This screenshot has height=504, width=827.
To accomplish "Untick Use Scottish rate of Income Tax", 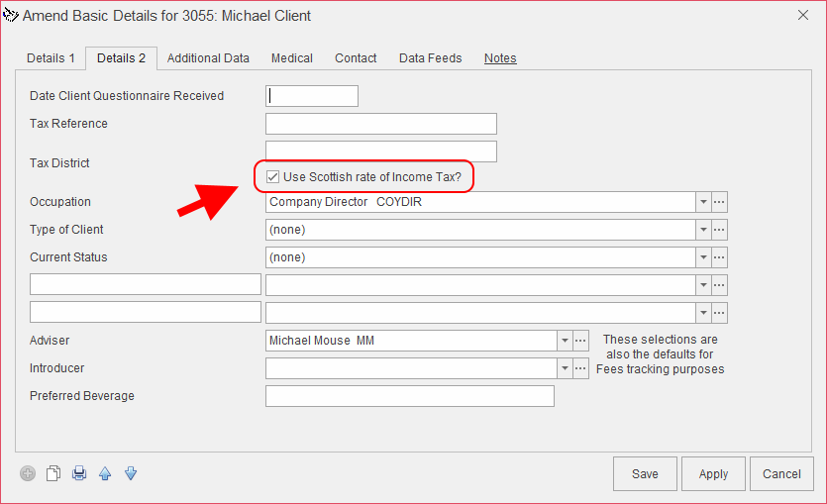I will 272,177.
